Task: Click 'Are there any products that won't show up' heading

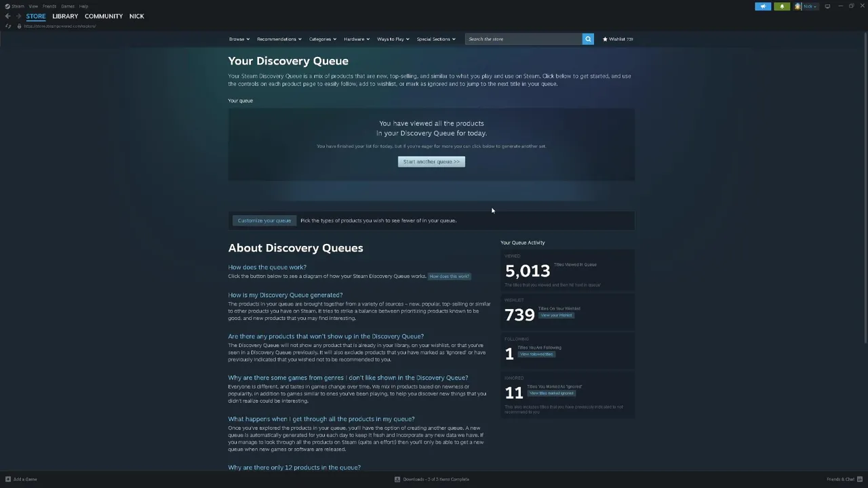Action: click(326, 336)
